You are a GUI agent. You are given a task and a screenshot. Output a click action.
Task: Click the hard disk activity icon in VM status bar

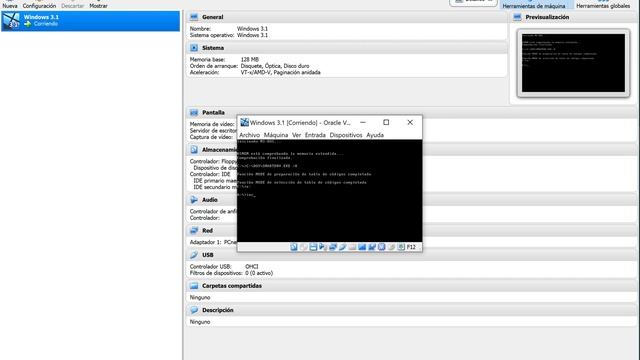(294, 247)
